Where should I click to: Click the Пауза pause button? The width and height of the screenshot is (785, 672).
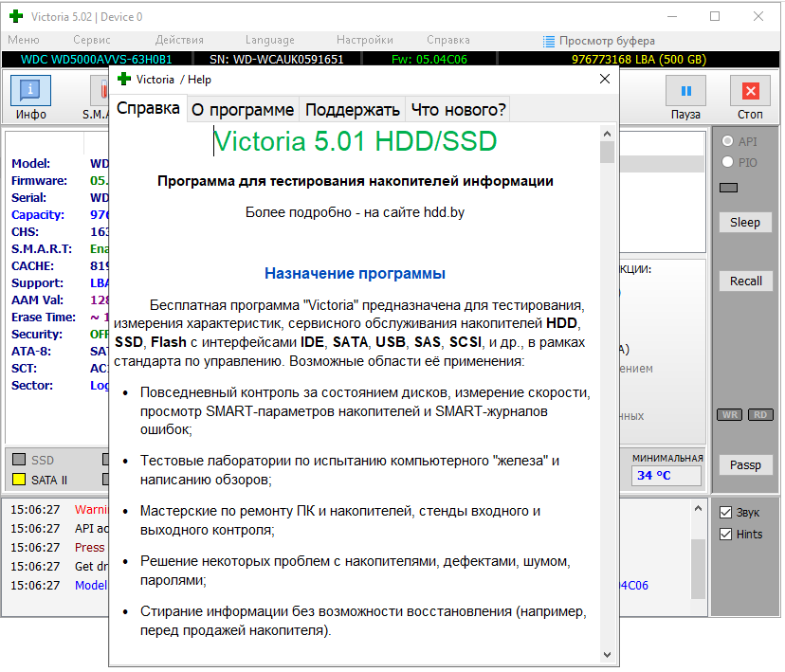click(x=685, y=91)
